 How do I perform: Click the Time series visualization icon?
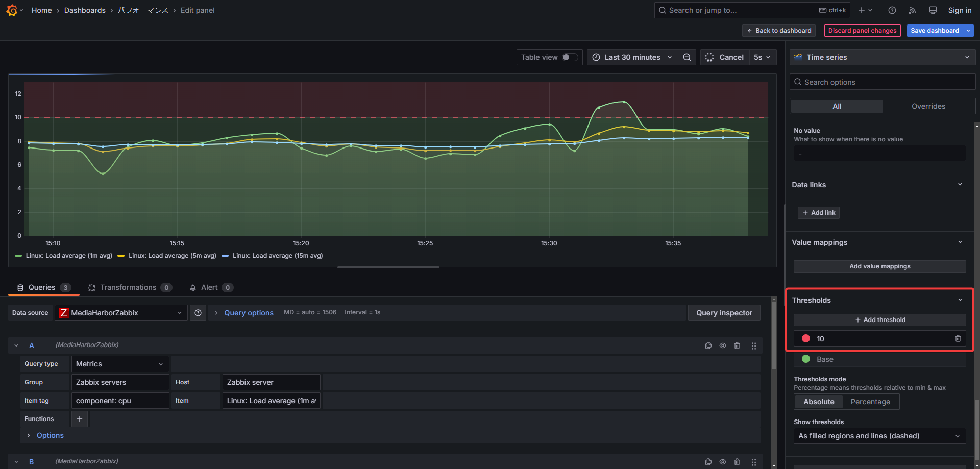click(x=798, y=57)
